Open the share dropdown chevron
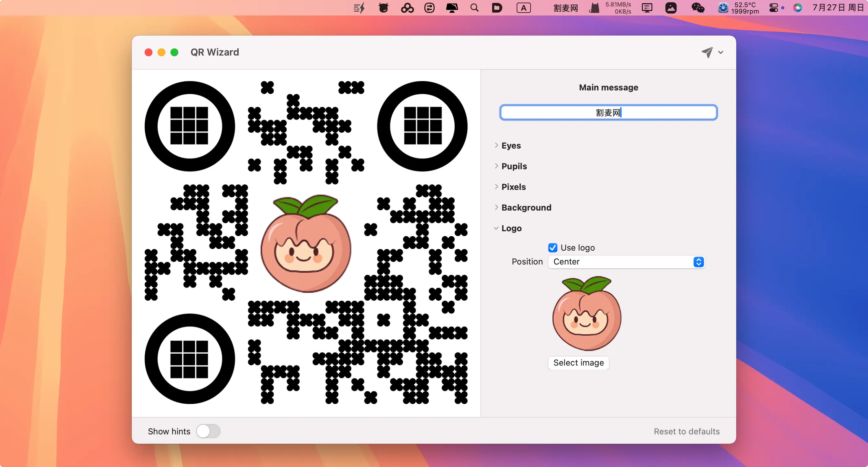 point(721,52)
